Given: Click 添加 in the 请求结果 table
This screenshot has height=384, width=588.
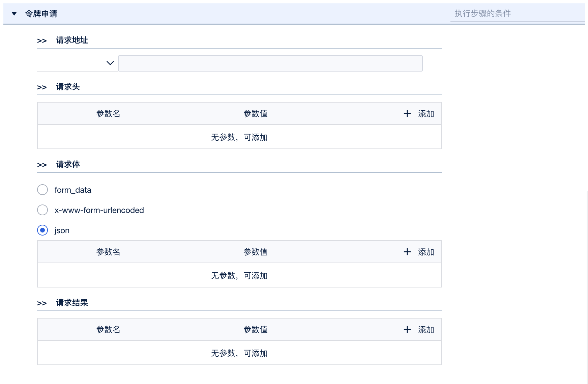Looking at the screenshot, I should (x=426, y=330).
